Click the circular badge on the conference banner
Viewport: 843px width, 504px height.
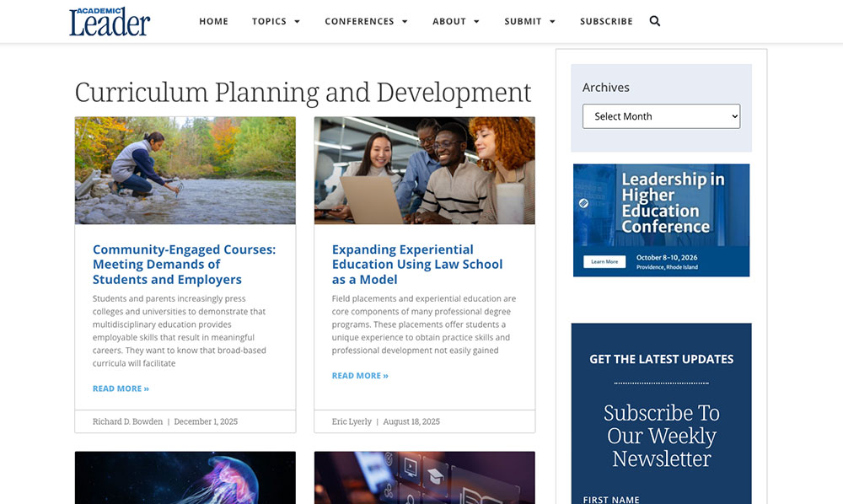coord(583,203)
